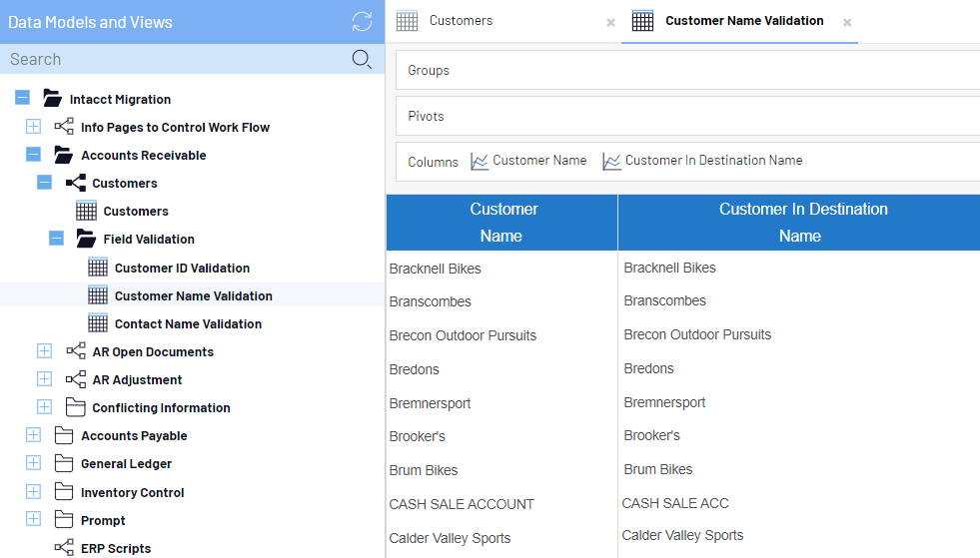Click the Customer ID Validation table icon

pos(98,268)
